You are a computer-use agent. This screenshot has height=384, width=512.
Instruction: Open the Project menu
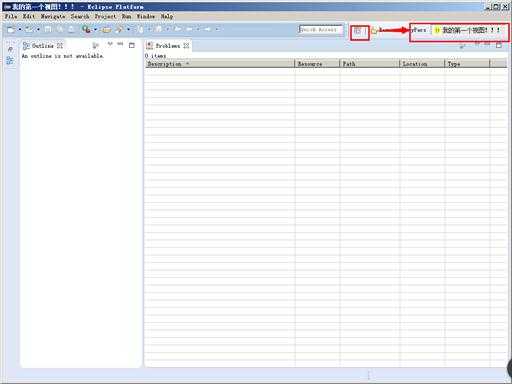(x=106, y=16)
